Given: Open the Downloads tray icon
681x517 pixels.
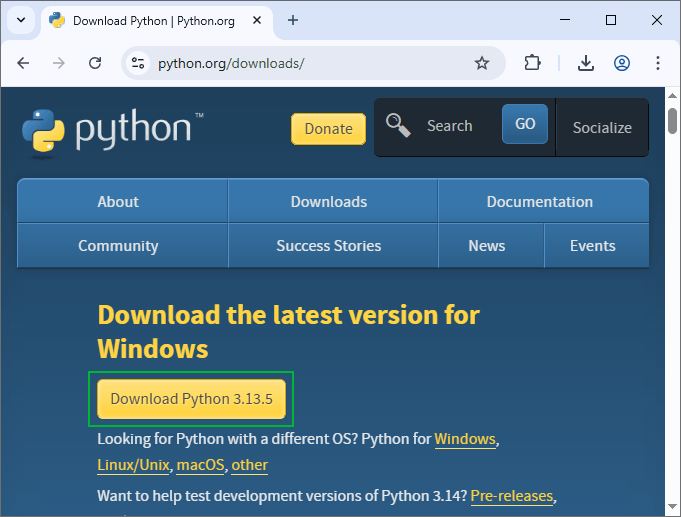Looking at the screenshot, I should (586, 63).
